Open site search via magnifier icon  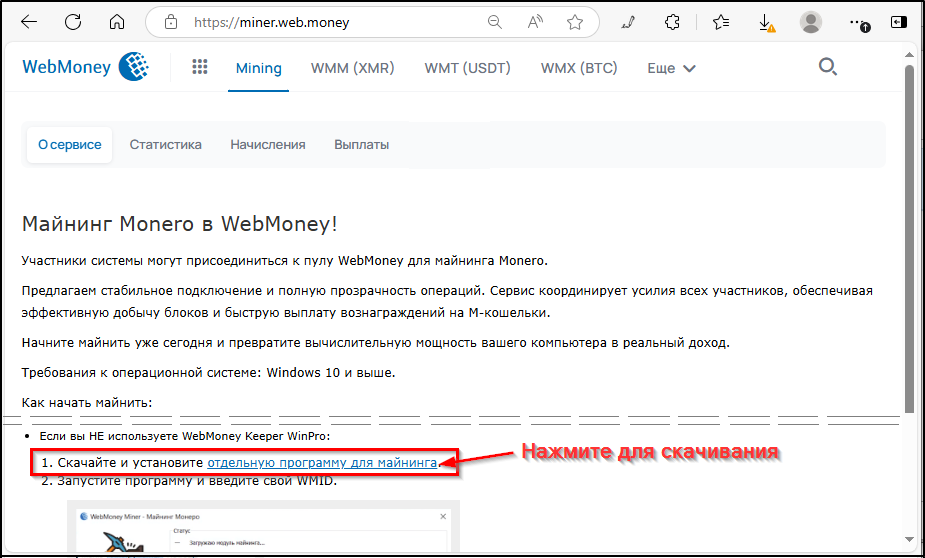click(828, 67)
